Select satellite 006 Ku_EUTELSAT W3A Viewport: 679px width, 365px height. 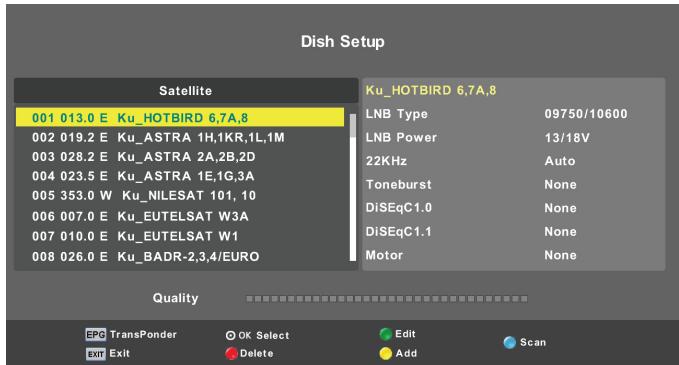point(180,216)
